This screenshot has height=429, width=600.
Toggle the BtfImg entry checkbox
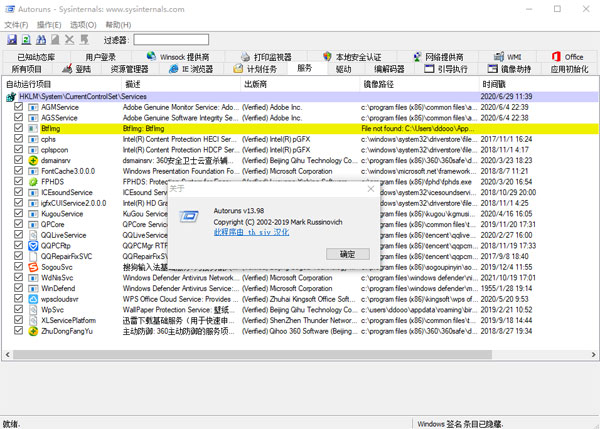18,128
